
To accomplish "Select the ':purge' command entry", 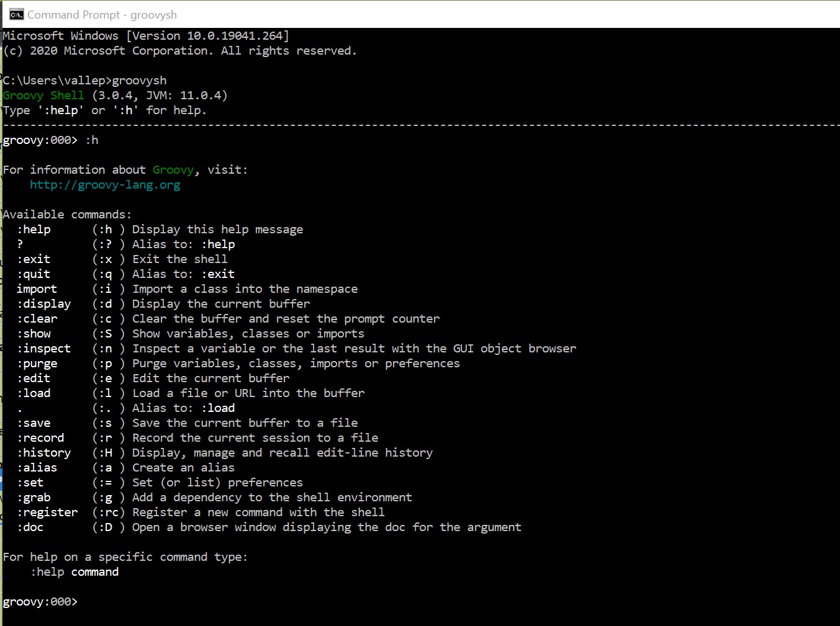I will [37, 364].
